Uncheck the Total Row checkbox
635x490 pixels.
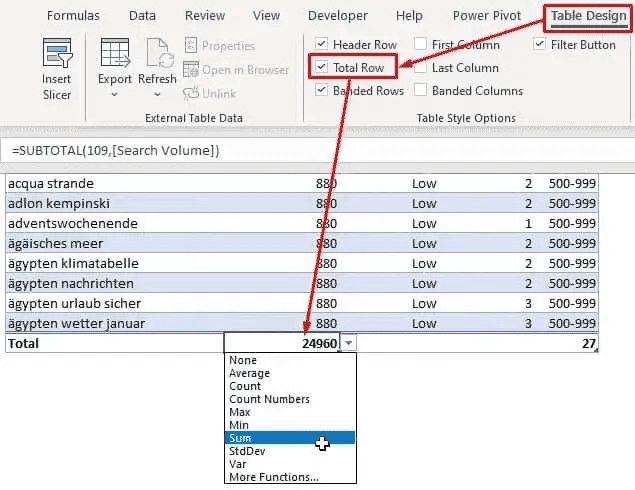pos(322,66)
